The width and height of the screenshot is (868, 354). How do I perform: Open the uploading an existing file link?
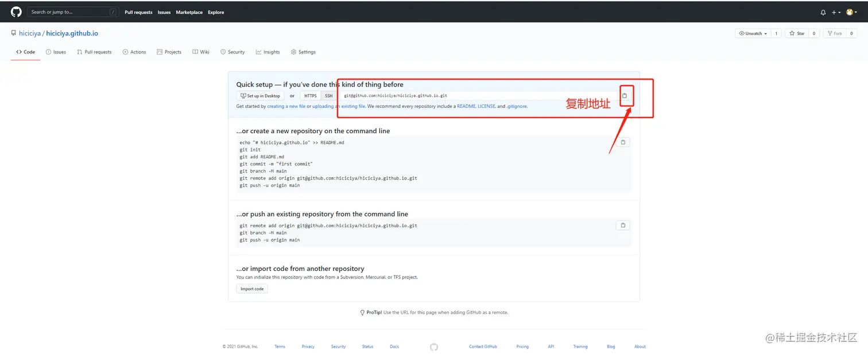click(339, 106)
